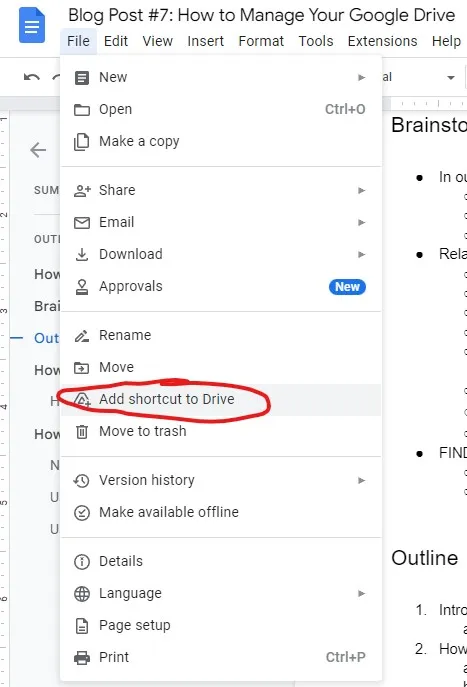Screen dimensions: 467x687
Task: Click the undo arrow icon
Action: point(32,78)
